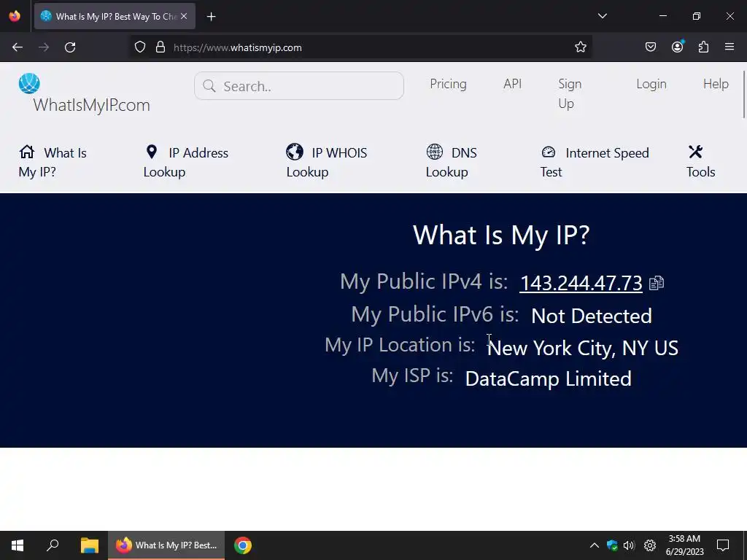Click the DNS globe icon
Image resolution: width=747 pixels, height=560 pixels.
435,152
